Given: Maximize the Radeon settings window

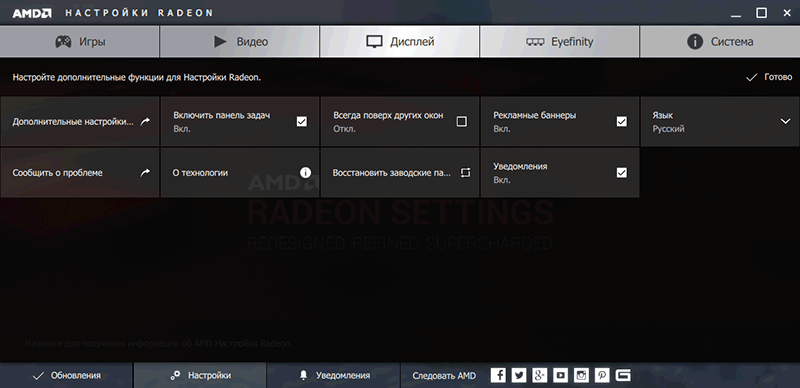Looking at the screenshot, I should [x=761, y=13].
